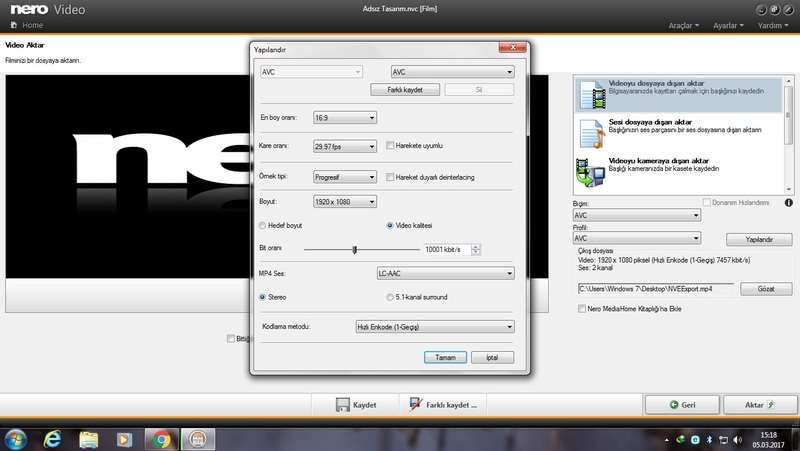Open File Explorer from the taskbar
The width and height of the screenshot is (800, 451).
pyautogui.click(x=89, y=439)
